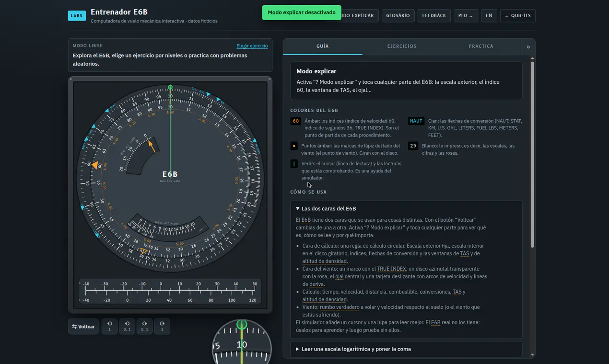
Task: Rotate disc clockwise by 0.1 step
Action: click(x=144, y=327)
